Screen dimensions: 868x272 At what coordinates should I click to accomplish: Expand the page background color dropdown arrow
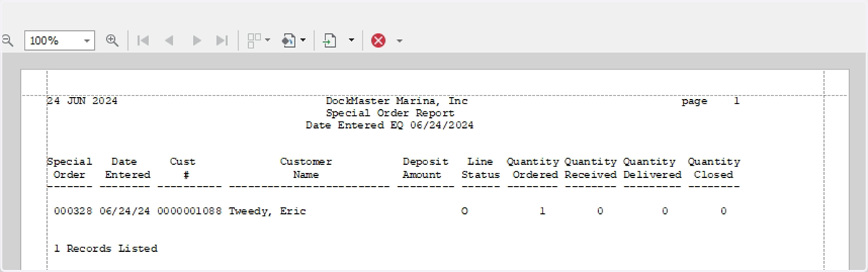point(302,41)
